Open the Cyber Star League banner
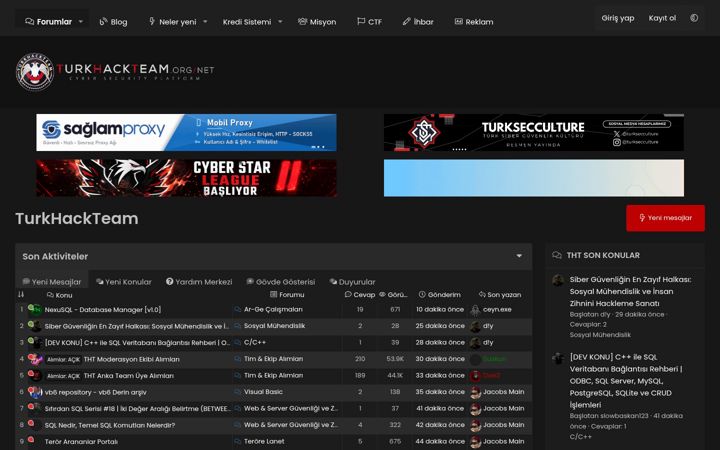This screenshot has width=720, height=450. (186, 178)
